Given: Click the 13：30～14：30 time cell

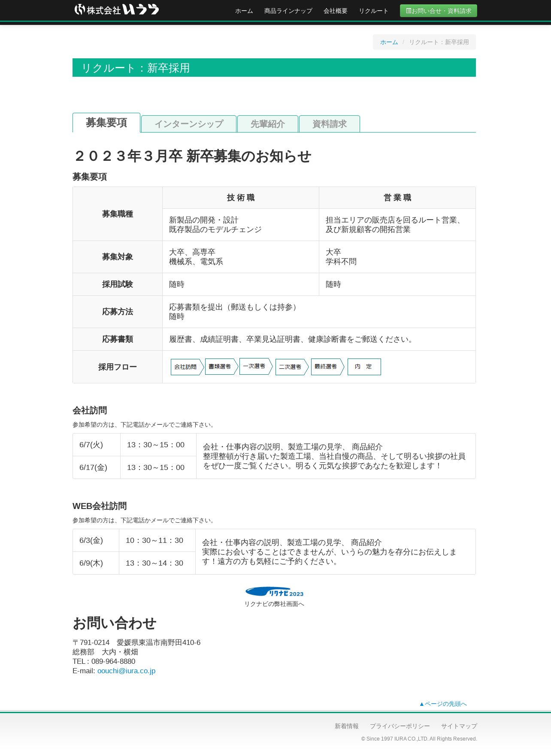Looking at the screenshot, I should (x=157, y=563).
